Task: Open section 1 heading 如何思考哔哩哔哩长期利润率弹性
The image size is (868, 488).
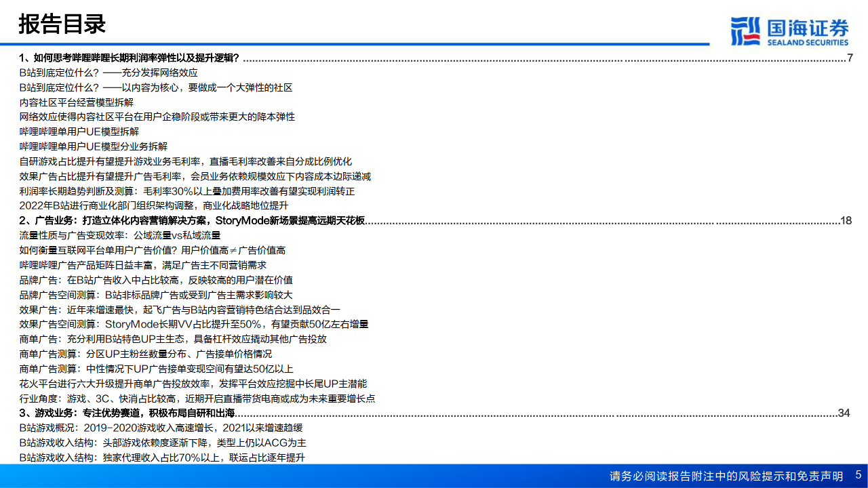Action: click(129, 58)
